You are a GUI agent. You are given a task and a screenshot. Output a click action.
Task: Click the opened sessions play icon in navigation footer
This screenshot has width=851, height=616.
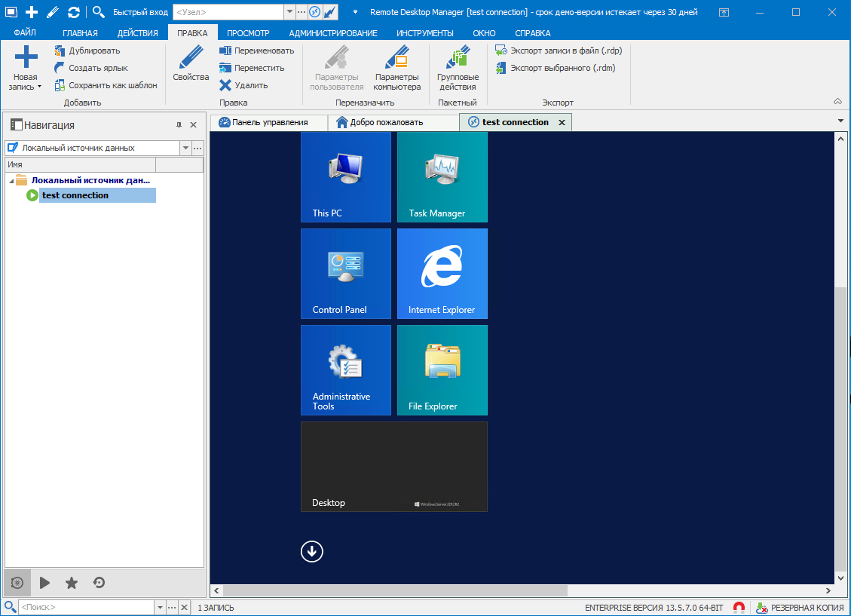click(x=44, y=583)
